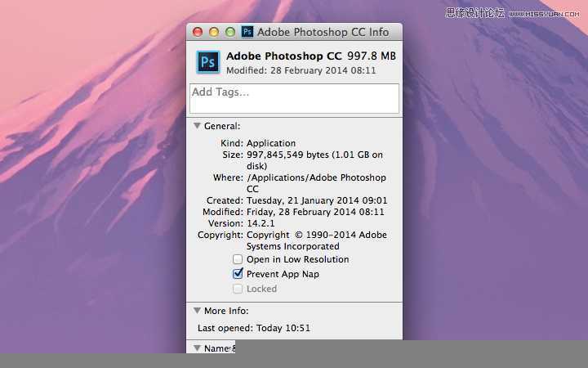Click the 'Adobe Photoshop CC' bold name

pos(284,56)
